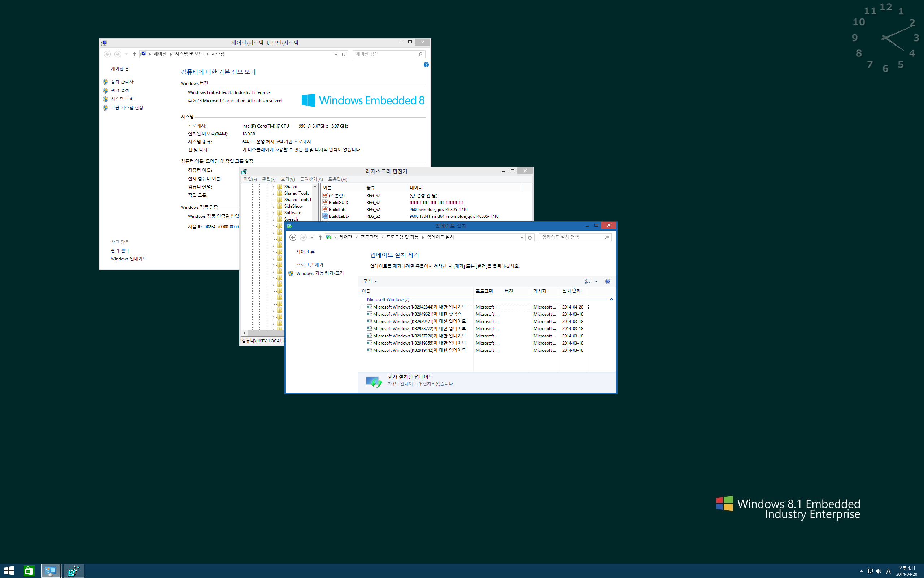Expand the Shared registry key
Viewport: 924px width, 578px height.
[273, 187]
